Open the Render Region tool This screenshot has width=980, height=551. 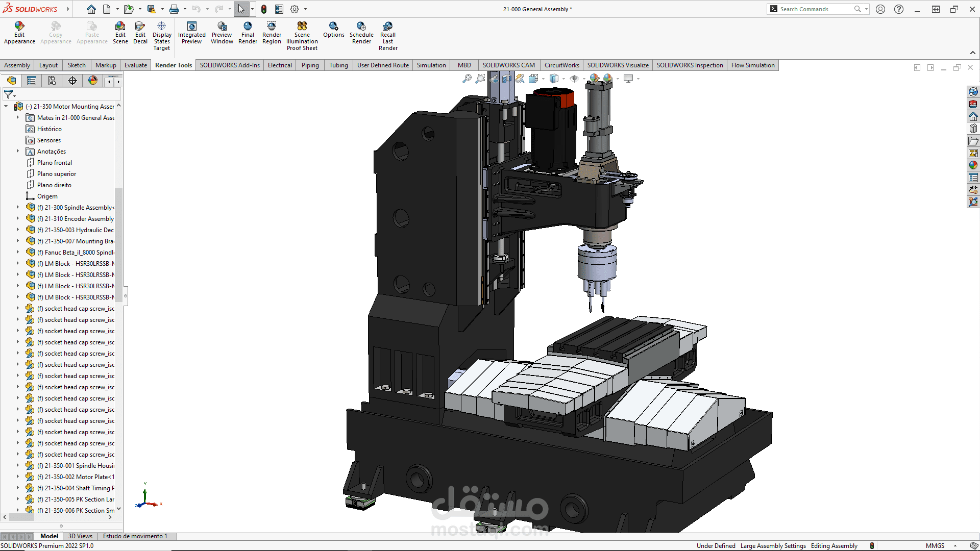click(x=272, y=33)
